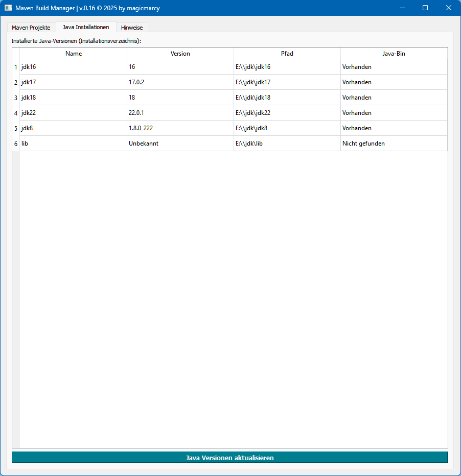Viewport: 461px width, 476px height.
Task: Select the jdk16 name cell
Action: pyautogui.click(x=74, y=67)
